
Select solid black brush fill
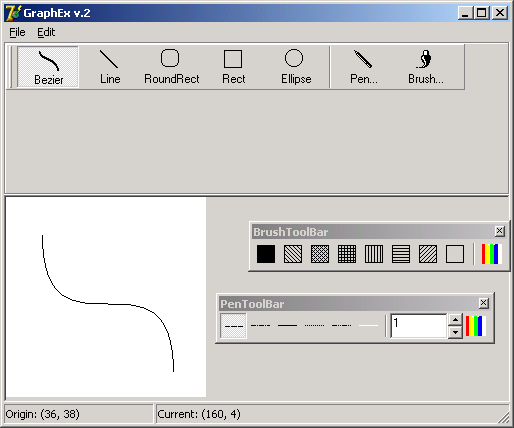(x=266, y=254)
